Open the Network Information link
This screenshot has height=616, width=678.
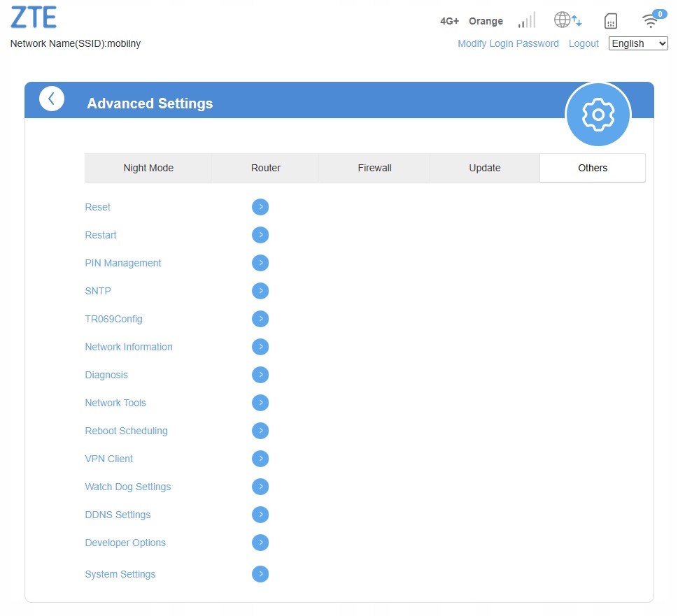[x=129, y=347]
